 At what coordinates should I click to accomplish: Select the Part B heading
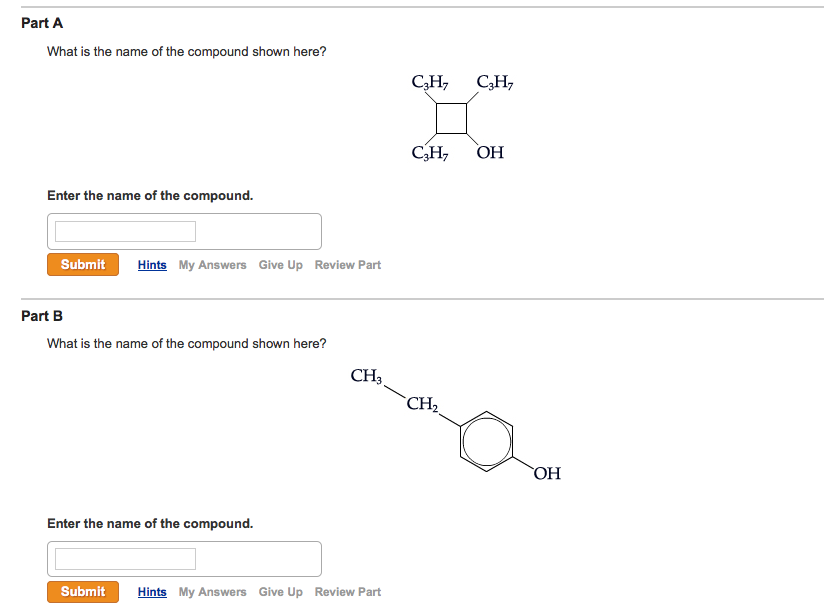click(x=41, y=315)
